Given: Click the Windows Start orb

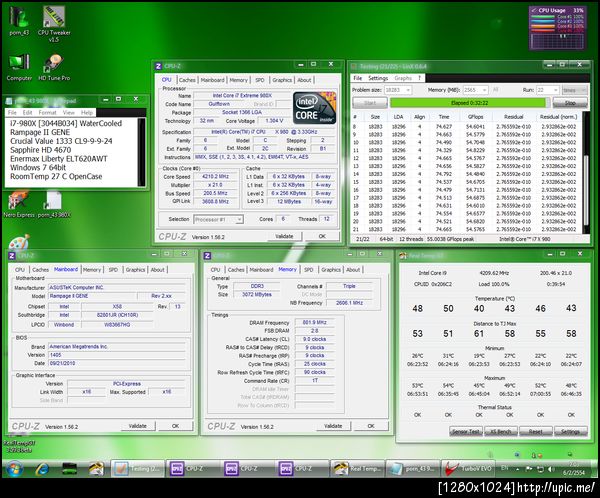Looking at the screenshot, I should point(15,467).
